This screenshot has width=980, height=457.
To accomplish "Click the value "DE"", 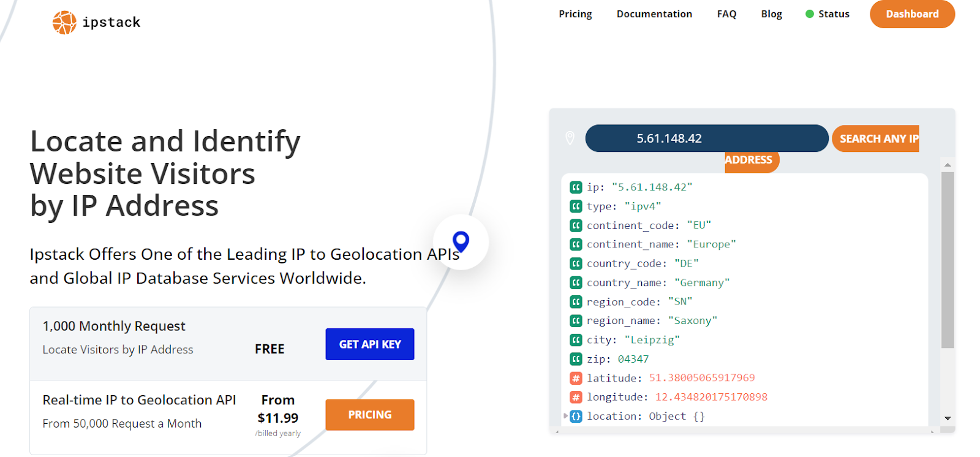I will click(x=686, y=263).
